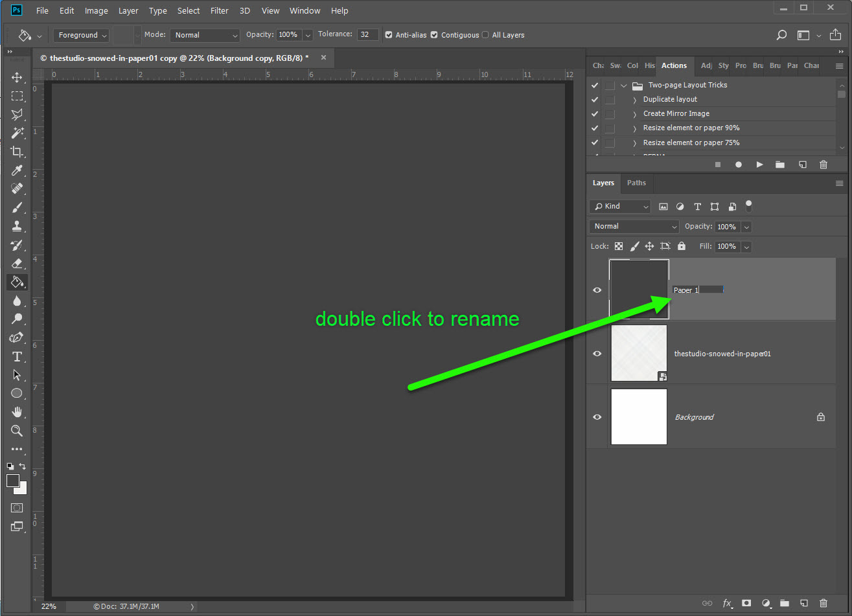Open the Fill percentage dropdown arrow

(x=746, y=247)
